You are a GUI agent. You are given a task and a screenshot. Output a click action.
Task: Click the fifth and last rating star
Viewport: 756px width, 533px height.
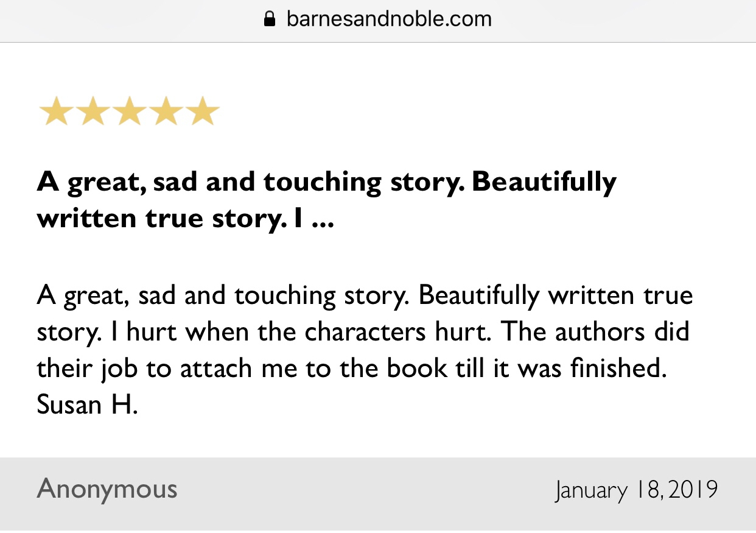201,111
